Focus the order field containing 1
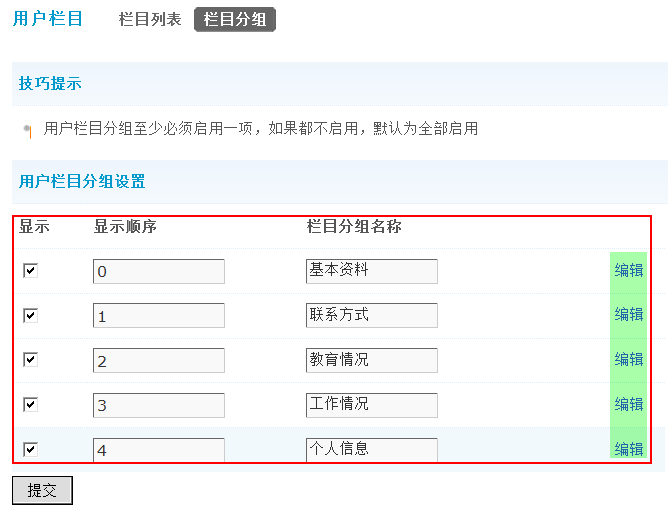Screen dimensions: 668x512 tap(159, 316)
